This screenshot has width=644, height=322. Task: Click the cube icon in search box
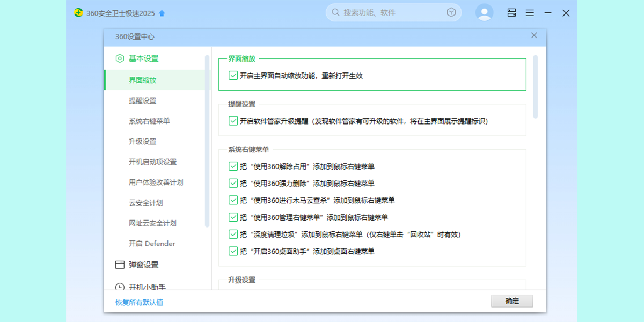451,12
